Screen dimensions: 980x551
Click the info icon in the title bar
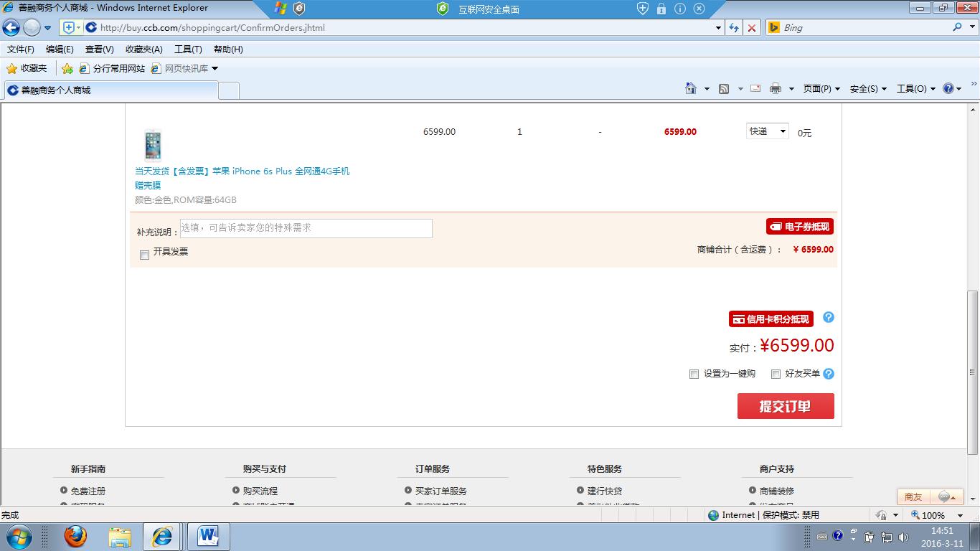[x=680, y=9]
